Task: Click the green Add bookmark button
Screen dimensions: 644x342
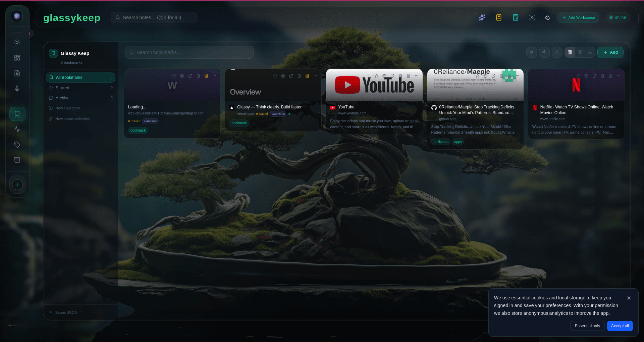Action: (610, 52)
